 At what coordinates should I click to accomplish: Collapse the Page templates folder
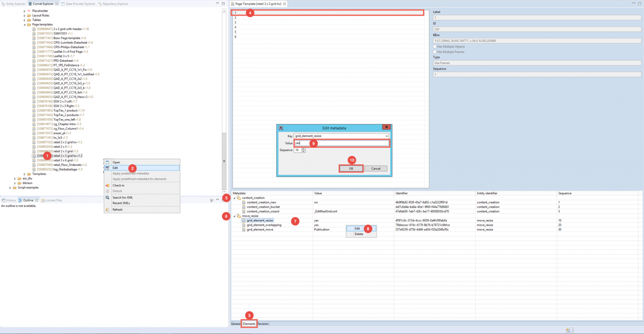pos(25,24)
